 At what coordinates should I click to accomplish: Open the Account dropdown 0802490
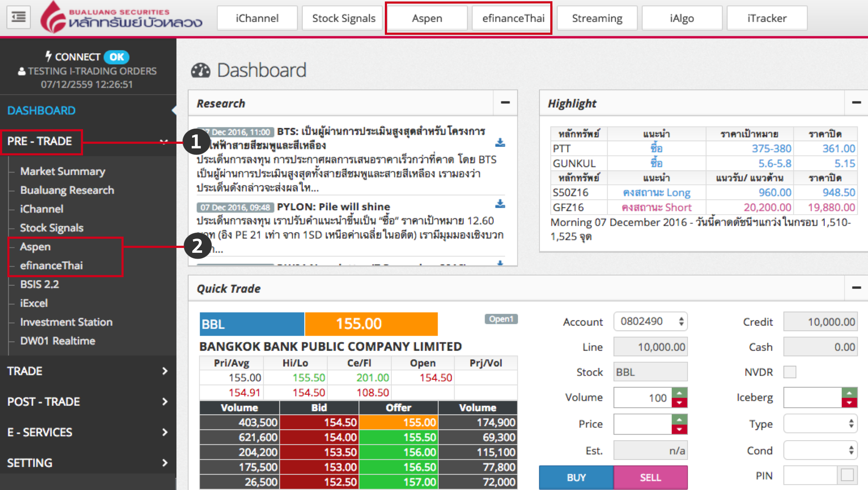[x=650, y=321]
